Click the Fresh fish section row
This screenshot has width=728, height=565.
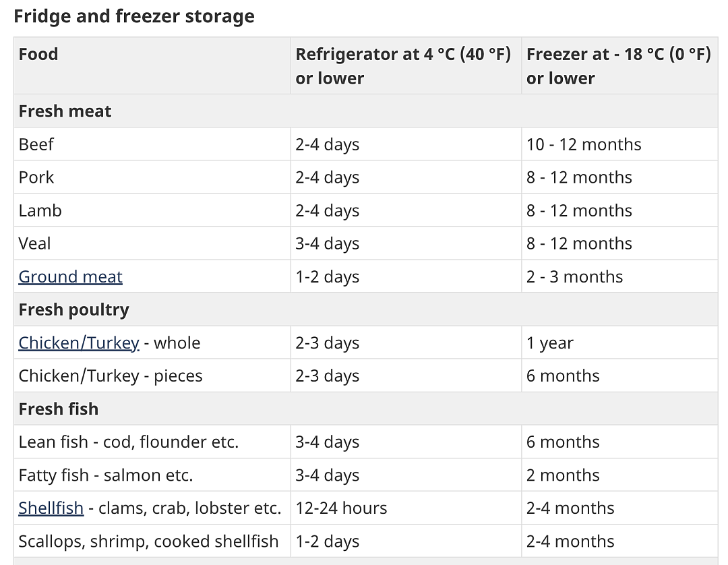(x=366, y=409)
